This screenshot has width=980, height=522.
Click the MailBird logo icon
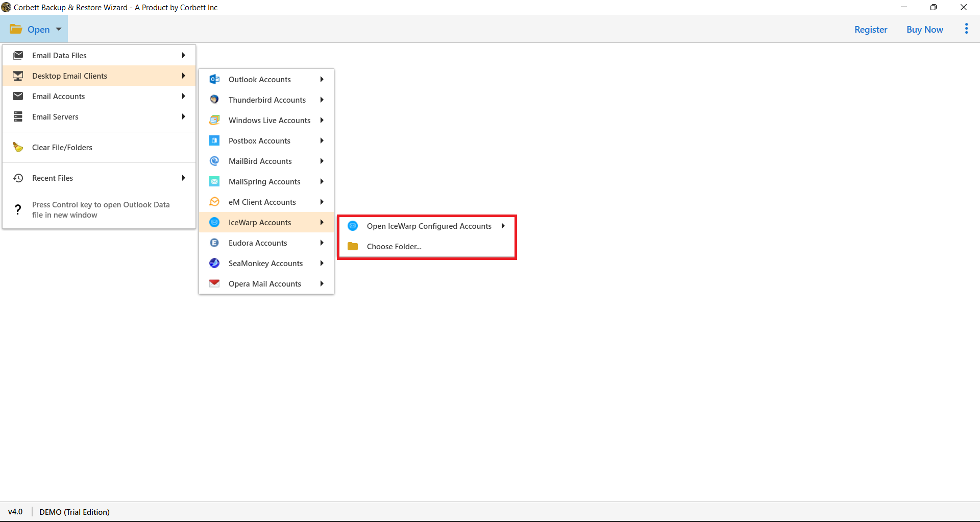[214, 161]
